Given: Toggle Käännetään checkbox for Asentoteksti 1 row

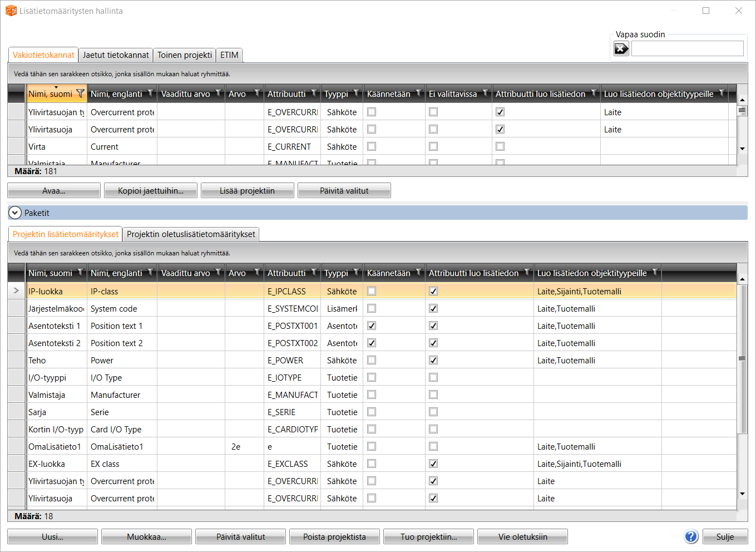Looking at the screenshot, I should pos(372,326).
